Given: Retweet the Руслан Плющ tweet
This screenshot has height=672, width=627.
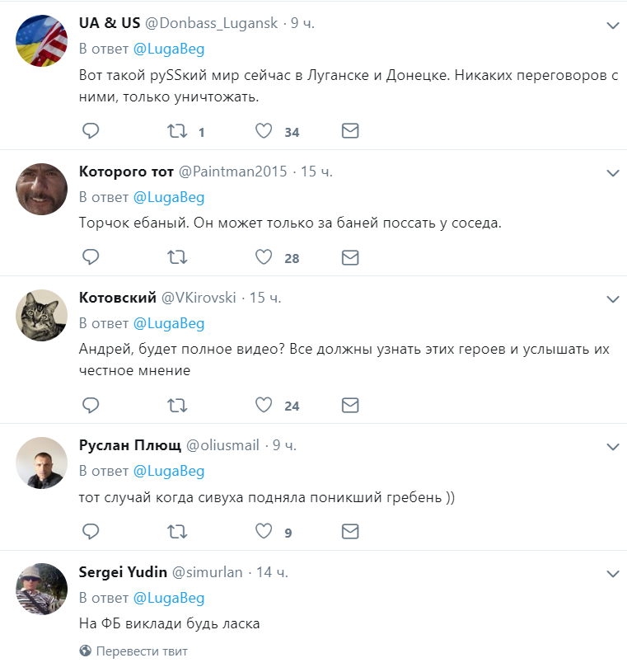Looking at the screenshot, I should tap(177, 532).
